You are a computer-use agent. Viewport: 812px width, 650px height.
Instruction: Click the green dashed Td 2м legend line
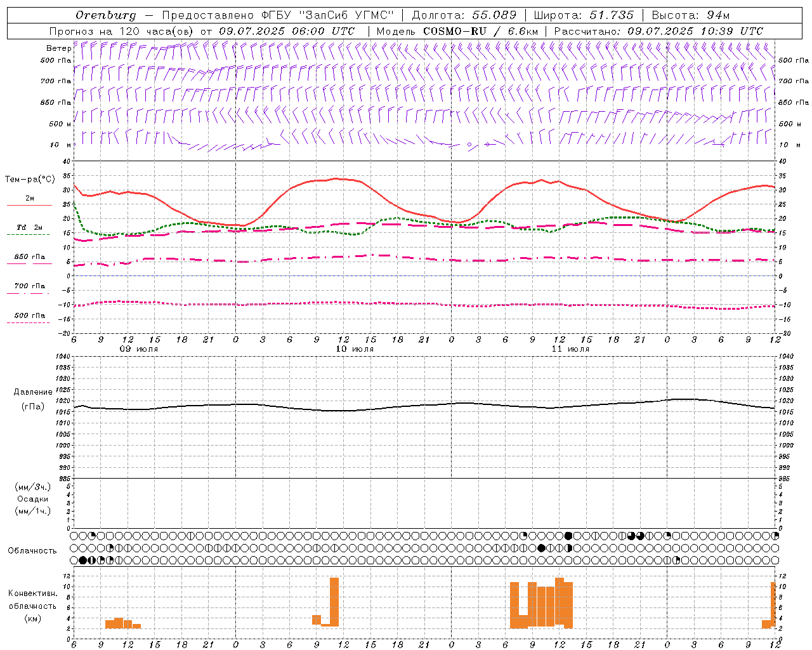(x=28, y=234)
